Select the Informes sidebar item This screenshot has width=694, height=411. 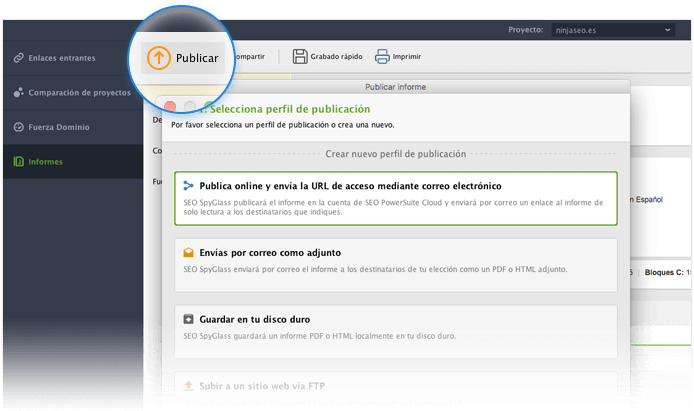click(73, 161)
